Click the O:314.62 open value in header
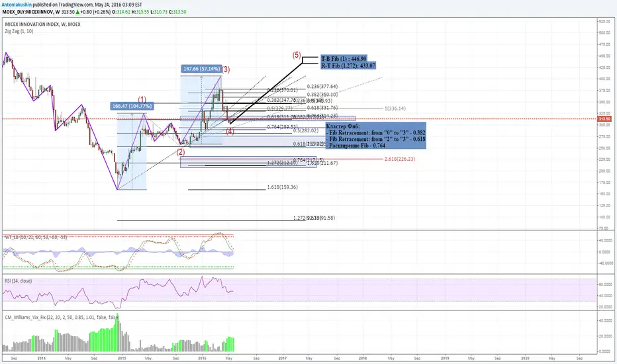The width and height of the screenshot is (617, 364). [121, 12]
